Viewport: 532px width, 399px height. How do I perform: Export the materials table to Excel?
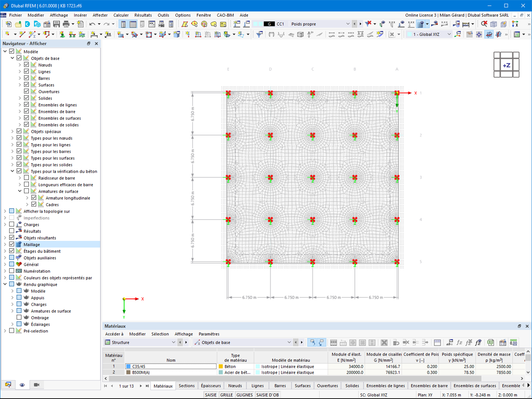tap(490, 342)
